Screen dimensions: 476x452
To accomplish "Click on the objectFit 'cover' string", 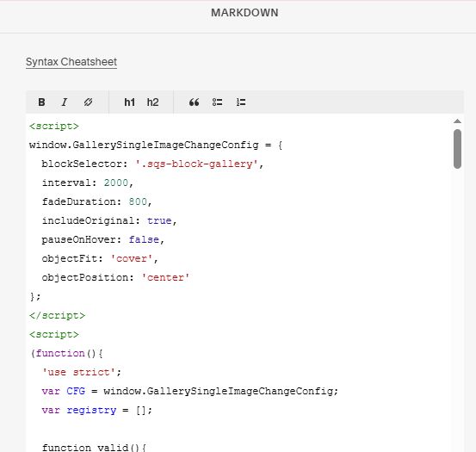I will [x=132, y=258].
